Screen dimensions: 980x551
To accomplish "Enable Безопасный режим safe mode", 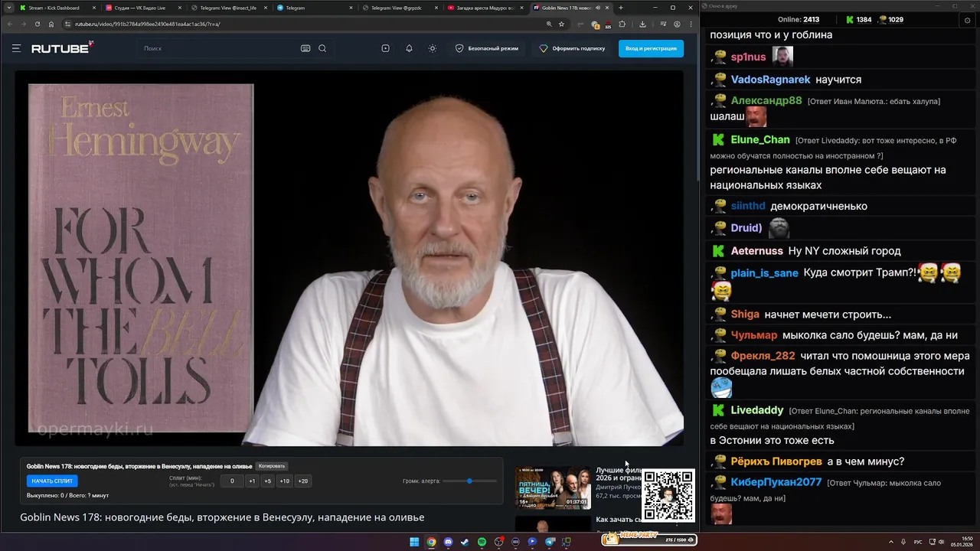I will point(487,48).
